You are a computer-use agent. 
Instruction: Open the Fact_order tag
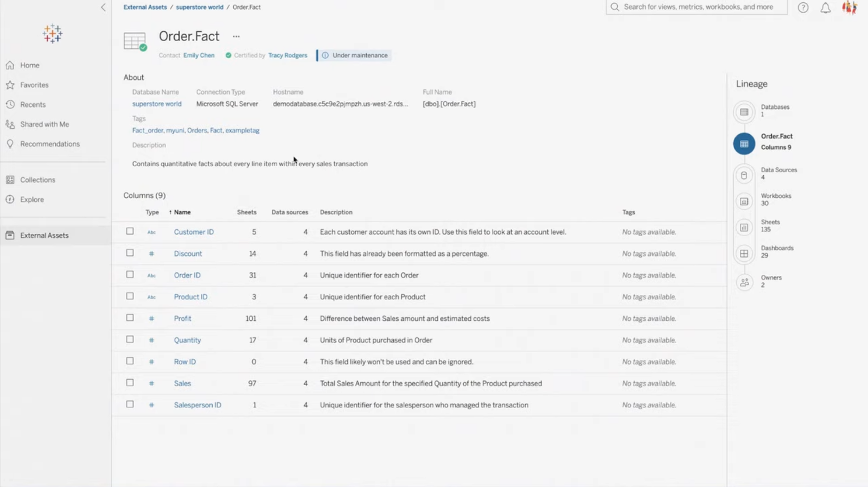(148, 130)
